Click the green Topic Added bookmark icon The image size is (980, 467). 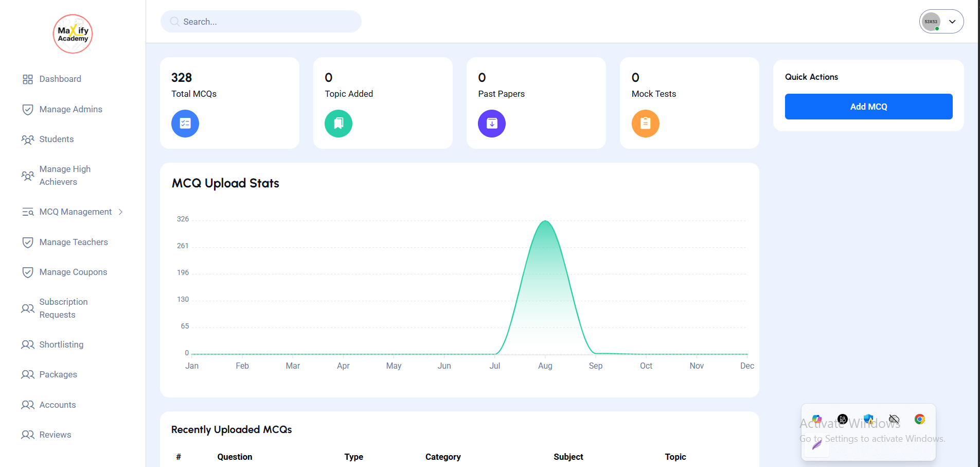click(x=338, y=124)
